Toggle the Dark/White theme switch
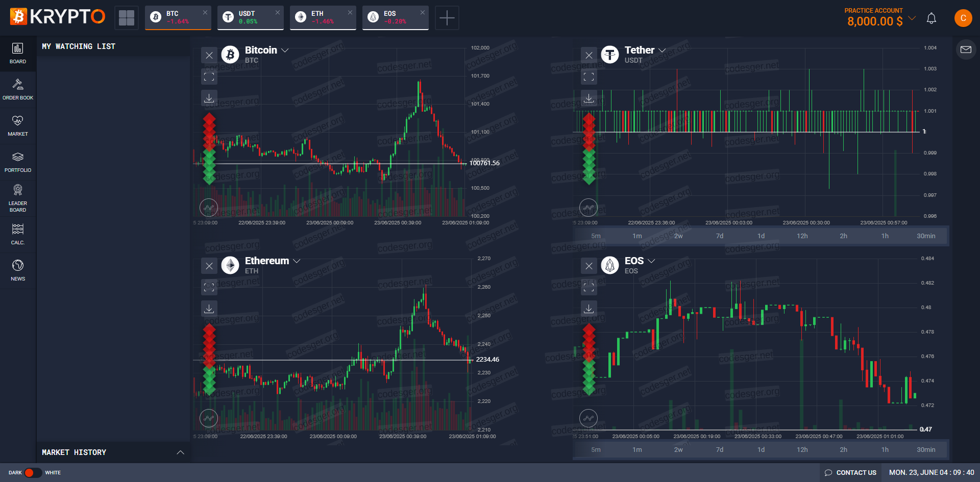This screenshot has width=980, height=482. tap(33, 473)
